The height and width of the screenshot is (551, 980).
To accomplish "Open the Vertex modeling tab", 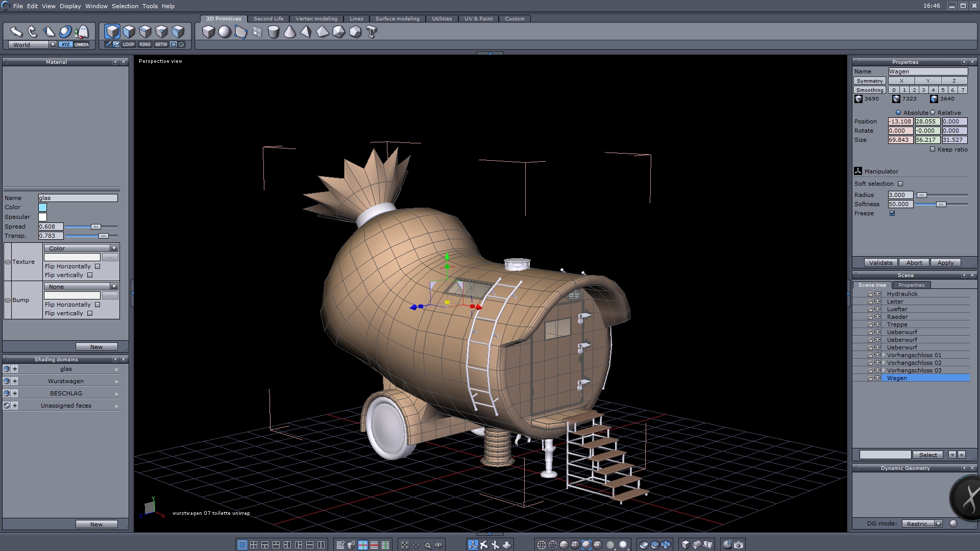I will click(x=316, y=19).
